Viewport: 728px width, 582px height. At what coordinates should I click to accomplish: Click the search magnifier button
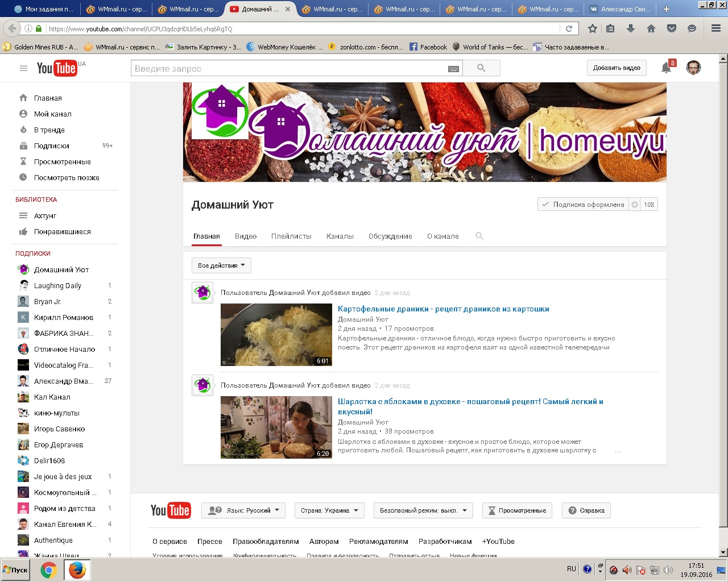click(x=481, y=68)
